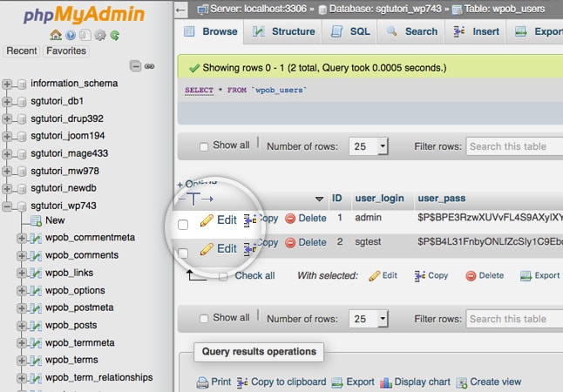
Task: Collapse all with the minus icon
Action: tap(135, 66)
